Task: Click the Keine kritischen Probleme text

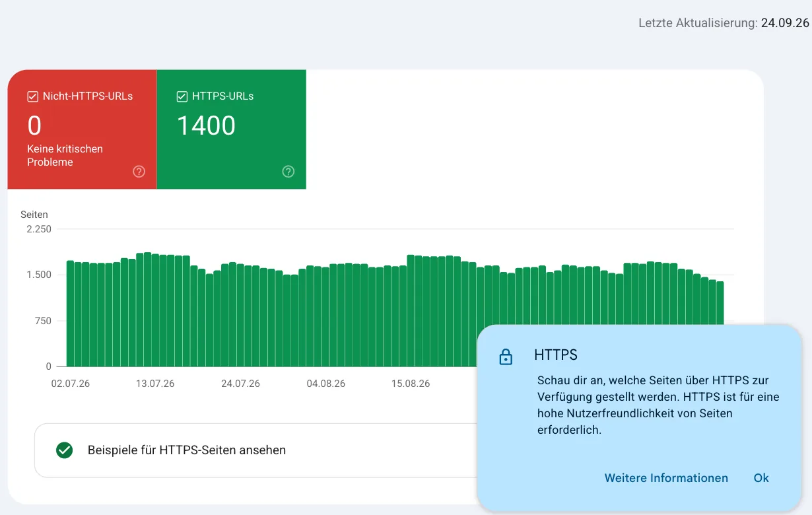Action: click(x=65, y=155)
